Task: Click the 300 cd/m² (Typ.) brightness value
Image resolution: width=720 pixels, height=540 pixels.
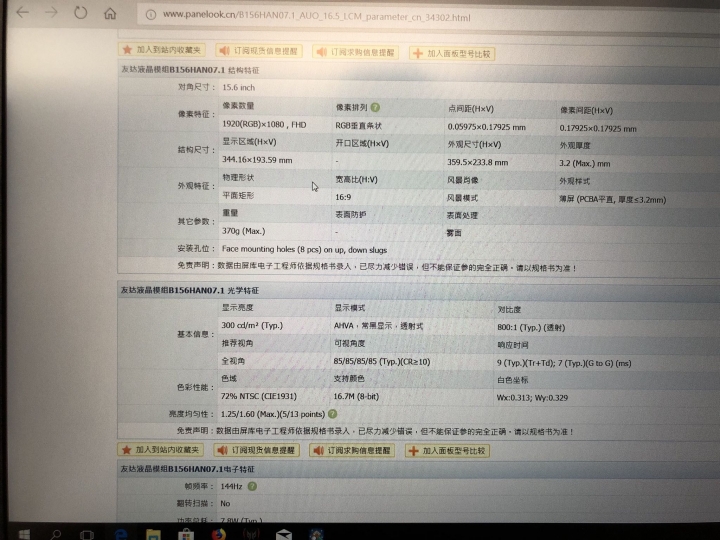Action: pyautogui.click(x=252, y=325)
